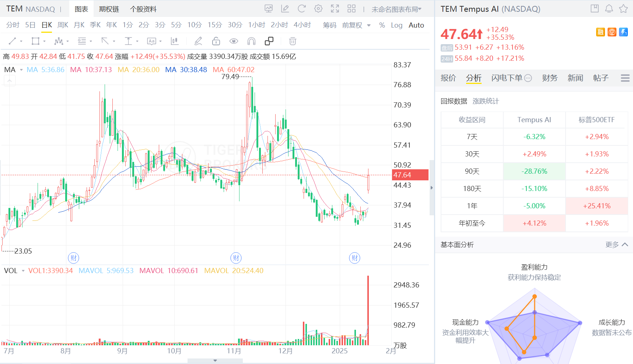Click the 闪电下单 lightning order tab

tap(507, 78)
